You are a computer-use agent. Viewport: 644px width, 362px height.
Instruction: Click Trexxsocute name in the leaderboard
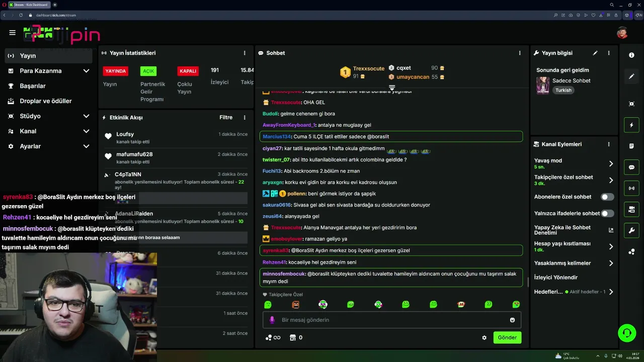(x=369, y=68)
